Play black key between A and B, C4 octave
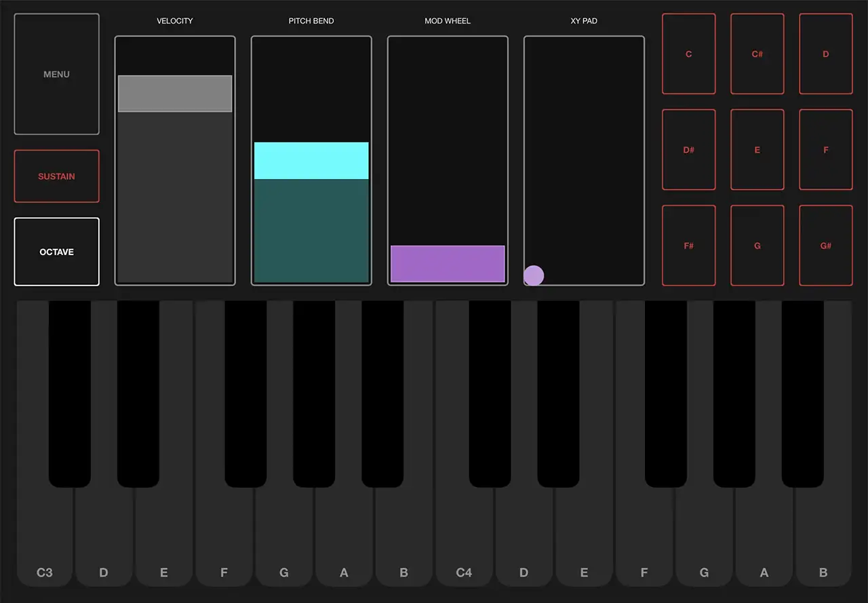This screenshot has height=603, width=868. pos(802,393)
